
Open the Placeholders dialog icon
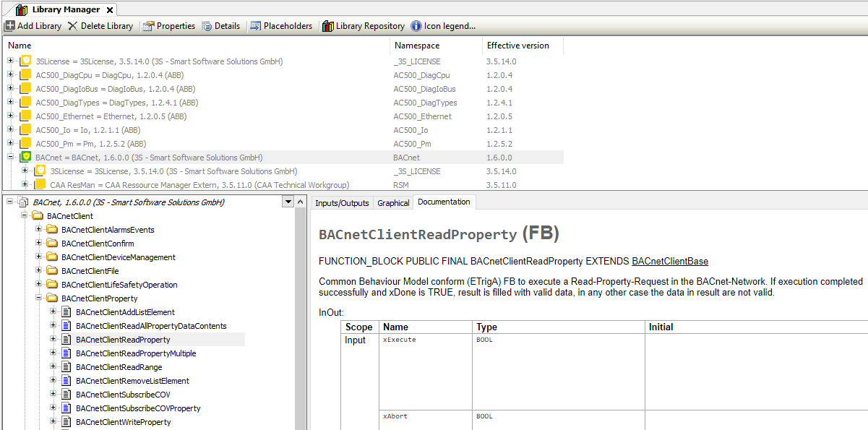point(257,25)
